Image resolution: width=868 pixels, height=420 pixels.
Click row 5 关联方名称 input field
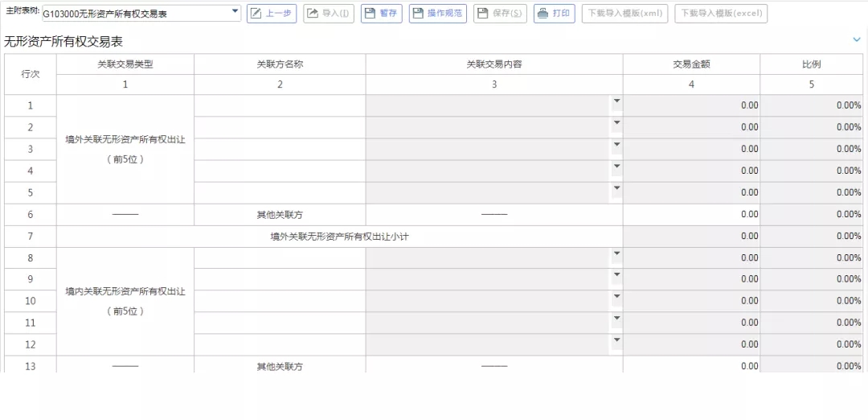click(x=280, y=192)
